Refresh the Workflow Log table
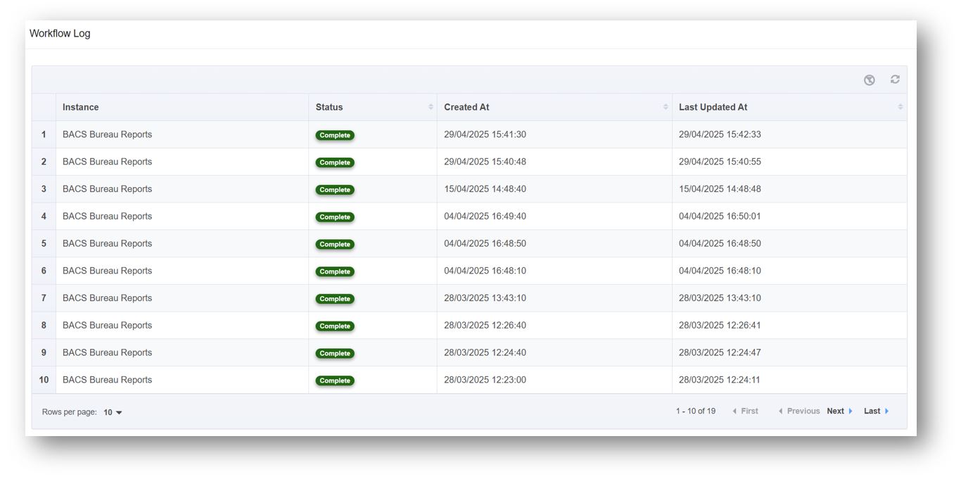 point(895,79)
